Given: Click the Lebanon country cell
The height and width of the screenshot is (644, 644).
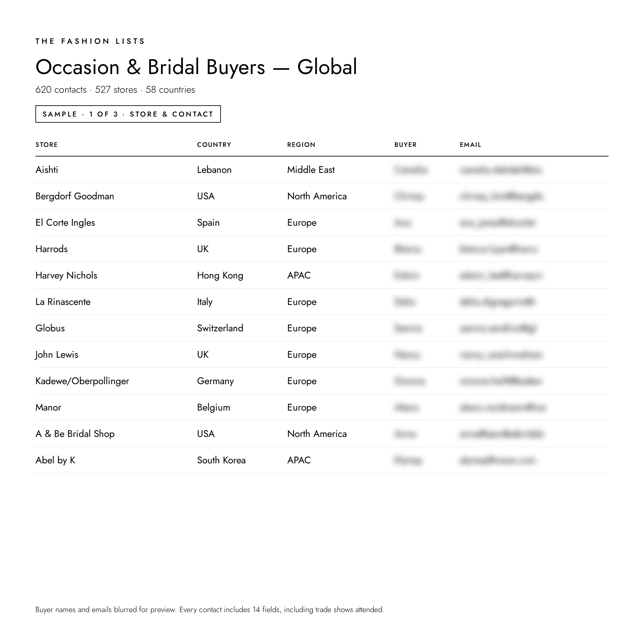Looking at the screenshot, I should (x=214, y=170).
